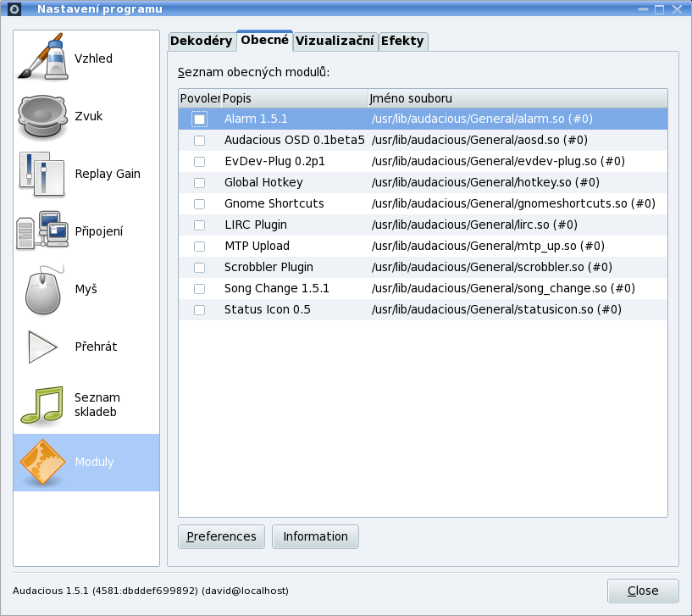The width and height of the screenshot is (692, 616).
Task: Enable the Alarm 1.5.1 plugin checkbox
Action: point(199,119)
